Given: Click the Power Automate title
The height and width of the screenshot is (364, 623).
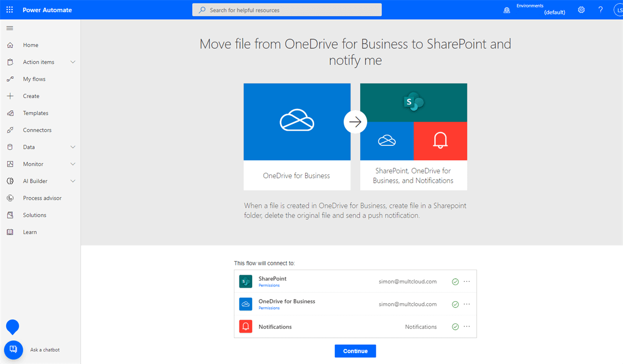Looking at the screenshot, I should point(47,10).
